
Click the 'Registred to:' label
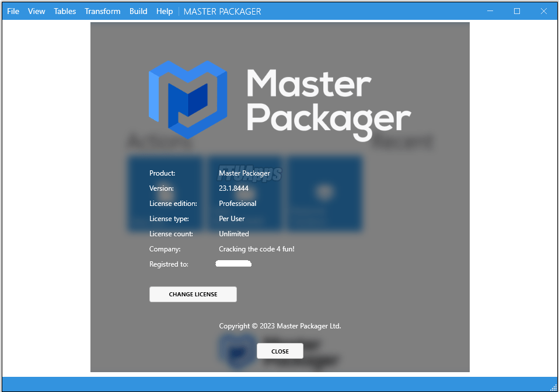[169, 264]
